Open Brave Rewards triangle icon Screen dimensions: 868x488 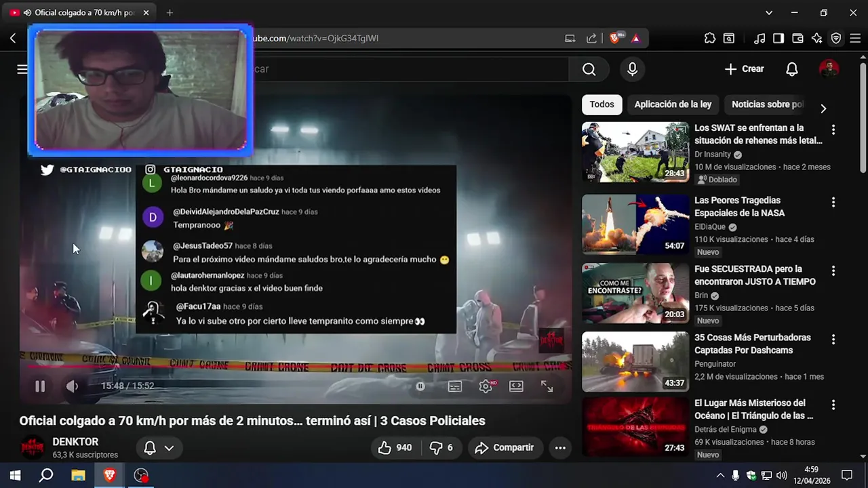[635, 39]
